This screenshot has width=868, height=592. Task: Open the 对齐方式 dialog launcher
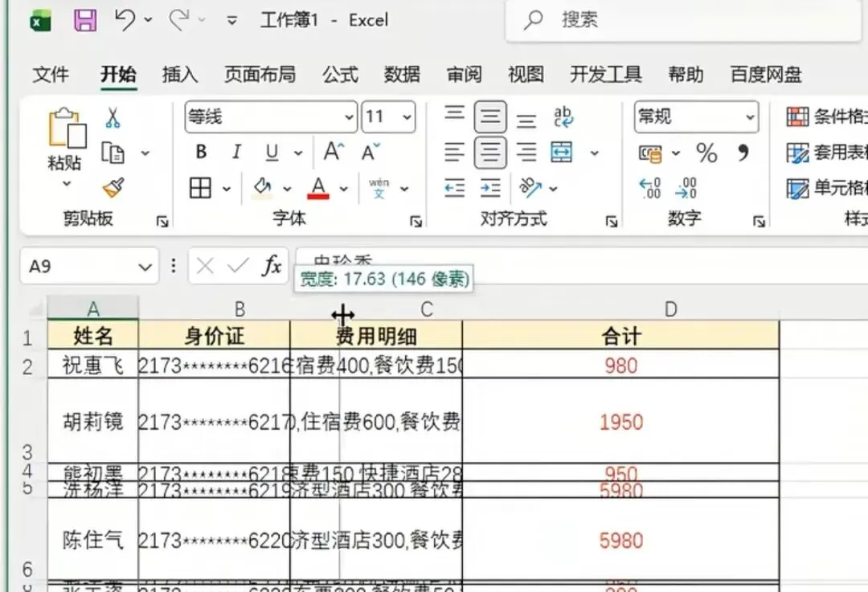(612, 222)
